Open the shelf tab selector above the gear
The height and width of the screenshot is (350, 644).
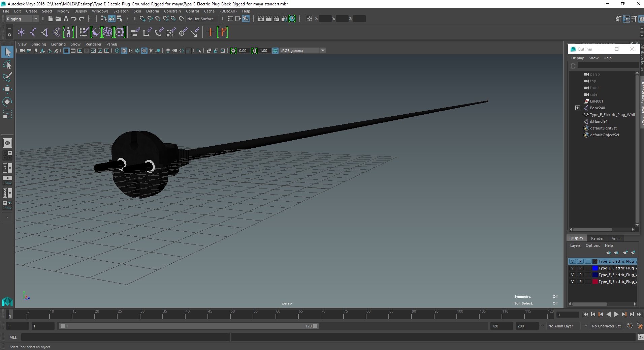9,29
